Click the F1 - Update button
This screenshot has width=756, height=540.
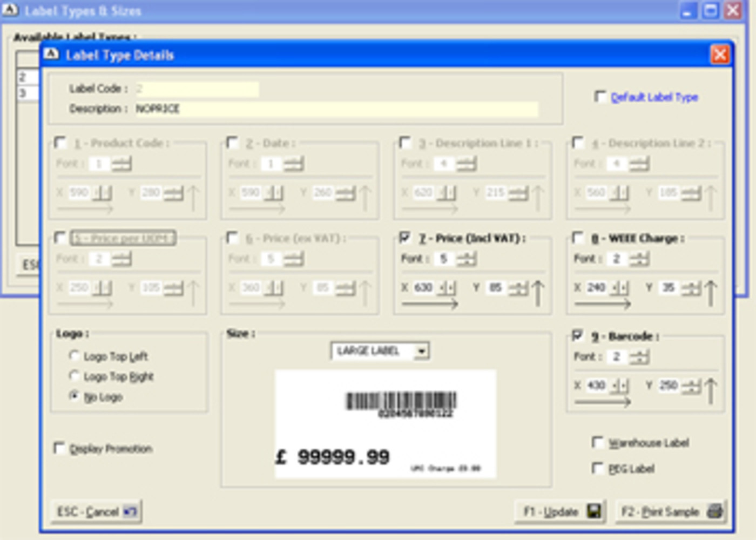[561, 511]
